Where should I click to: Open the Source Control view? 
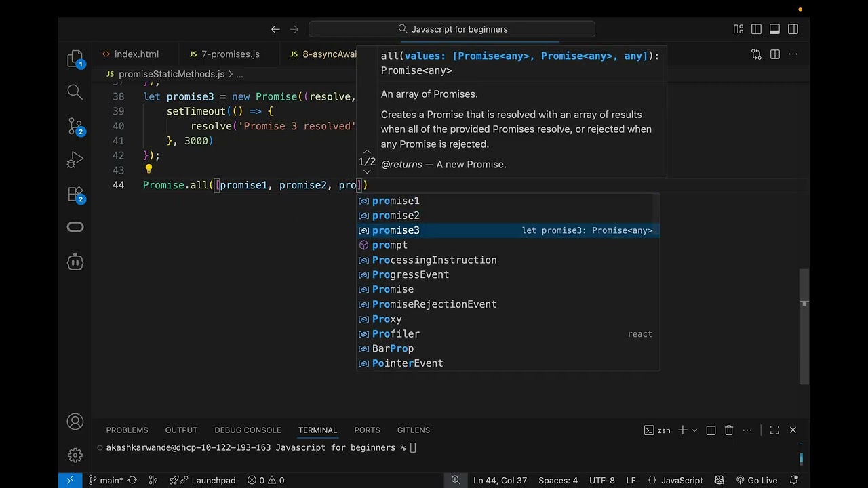[x=75, y=126]
